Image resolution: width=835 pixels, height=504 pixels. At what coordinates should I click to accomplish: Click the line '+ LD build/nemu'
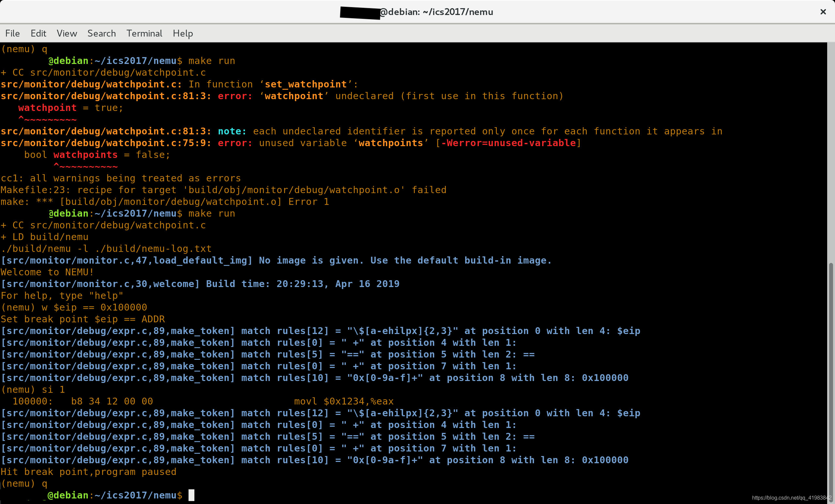(44, 237)
